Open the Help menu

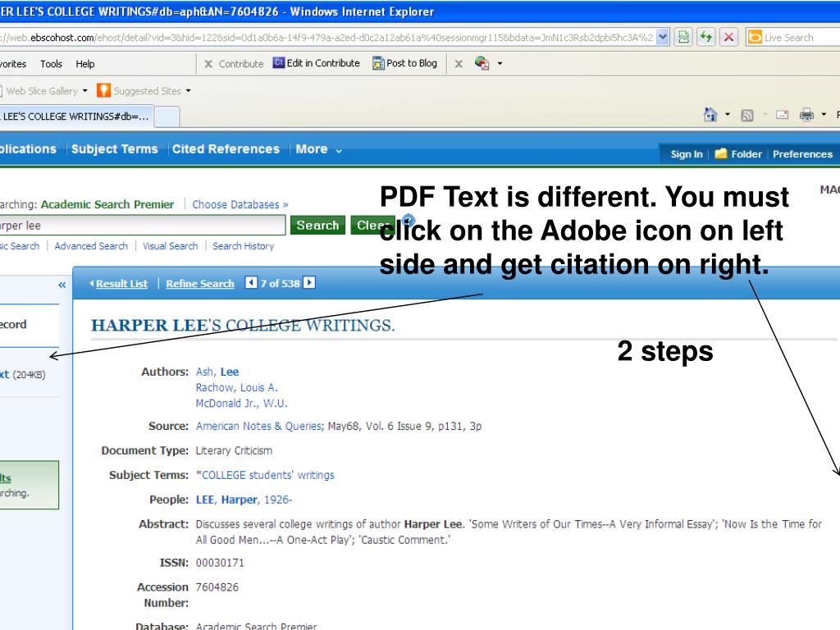point(84,64)
